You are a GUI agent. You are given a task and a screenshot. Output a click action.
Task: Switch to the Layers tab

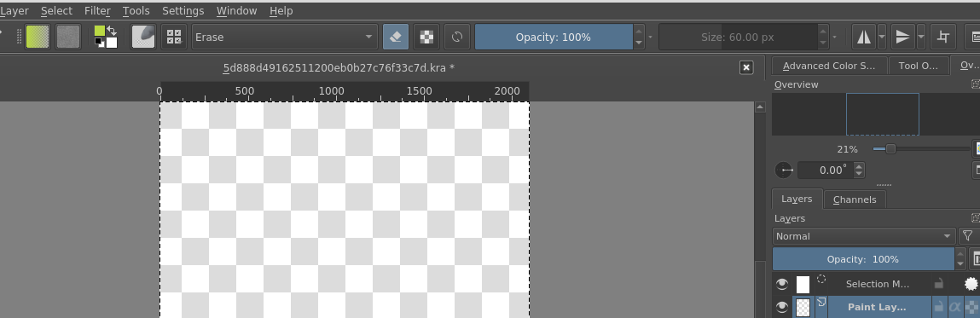point(797,199)
